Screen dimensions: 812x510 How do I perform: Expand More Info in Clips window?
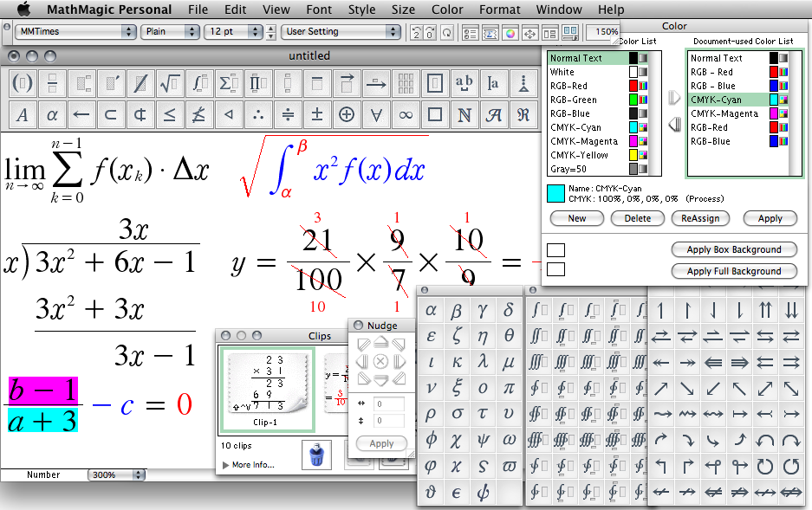click(248, 465)
